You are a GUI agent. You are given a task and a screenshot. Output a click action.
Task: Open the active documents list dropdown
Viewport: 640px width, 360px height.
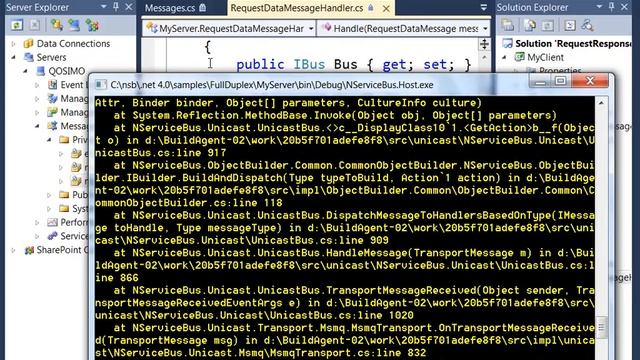click(484, 7)
